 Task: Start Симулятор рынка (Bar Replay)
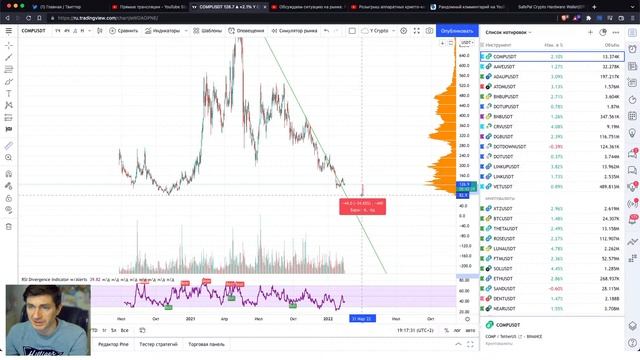(294, 31)
